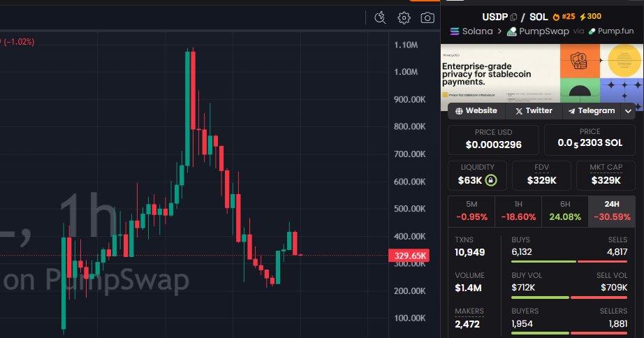The image size is (644, 338).
Task: Switch to the 1H stats tab
Action: [x=518, y=204]
